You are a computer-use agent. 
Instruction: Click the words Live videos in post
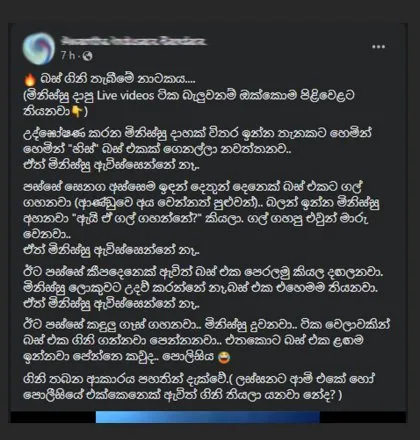pos(125,96)
